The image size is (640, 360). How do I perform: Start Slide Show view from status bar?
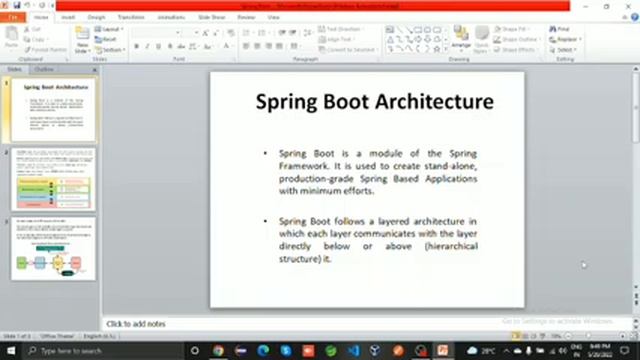[x=542, y=336]
